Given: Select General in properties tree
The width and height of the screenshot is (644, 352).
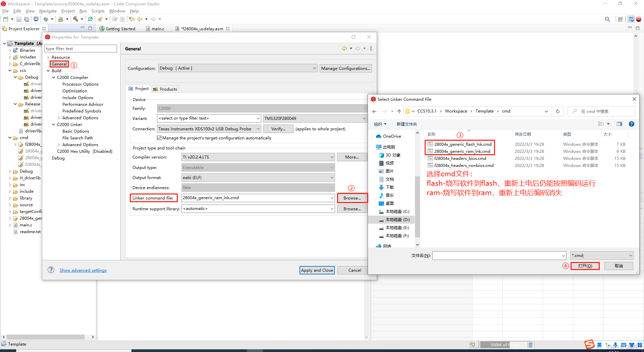Looking at the screenshot, I should (x=59, y=64).
